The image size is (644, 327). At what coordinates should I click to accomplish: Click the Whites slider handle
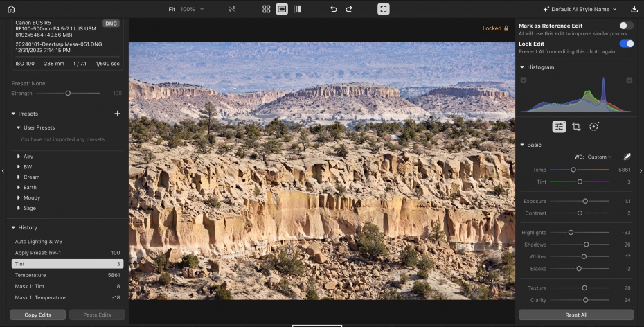coord(584,256)
